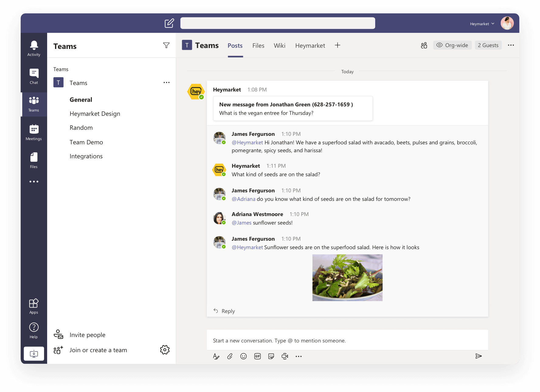Click the Teams channel T avatar in header
Image resolution: width=540 pixels, height=392 pixels.
[187, 45]
